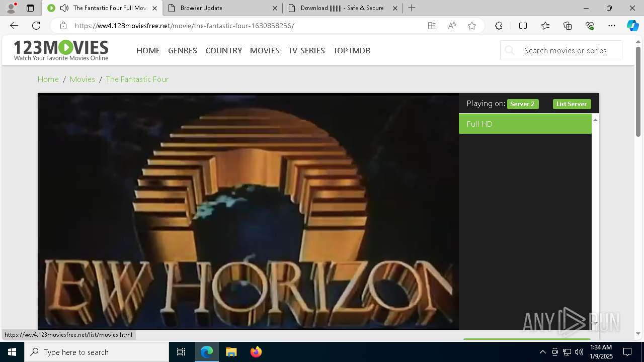Open Collections panel
The height and width of the screenshot is (362, 644).
click(x=568, y=26)
